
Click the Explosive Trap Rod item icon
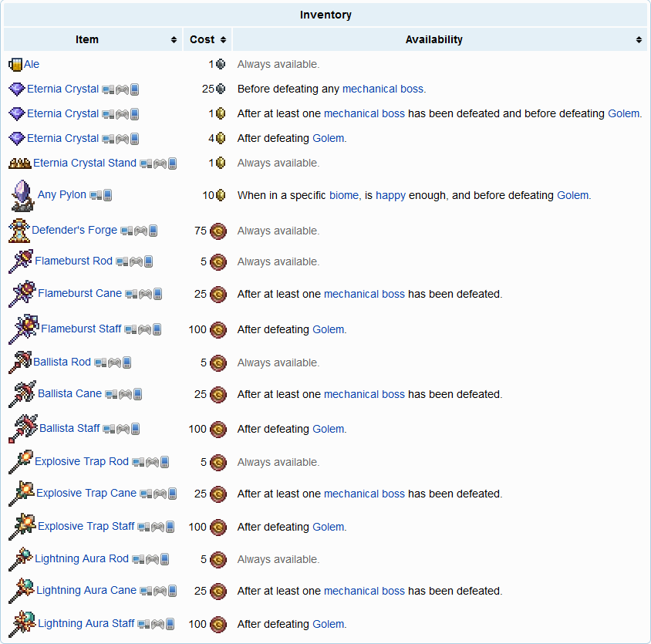21,462
